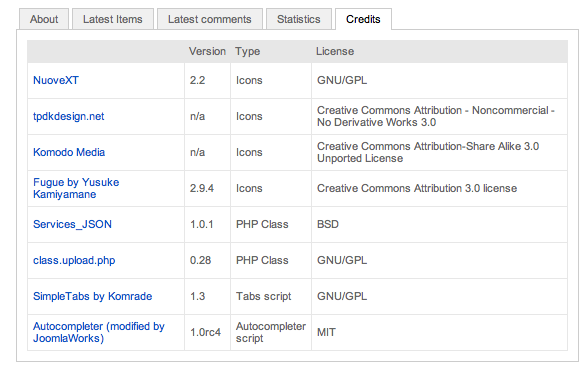Open SimpleTabs by Komrade link

tap(93, 296)
